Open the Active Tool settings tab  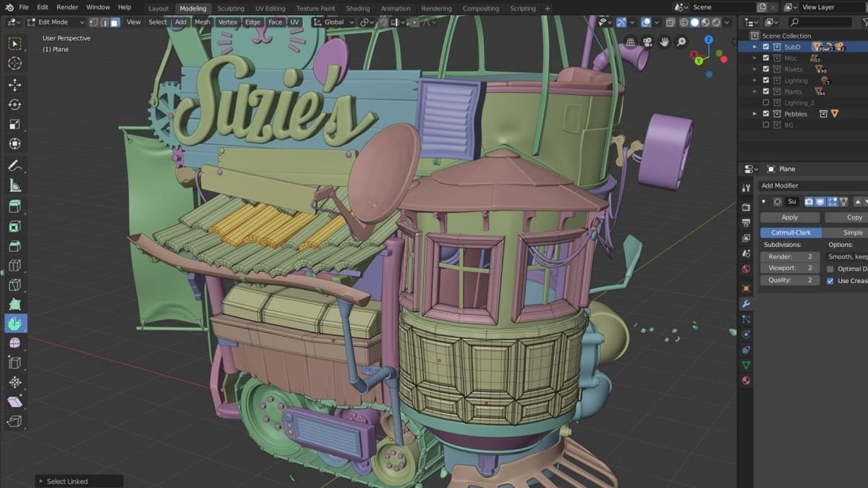pos(746,188)
